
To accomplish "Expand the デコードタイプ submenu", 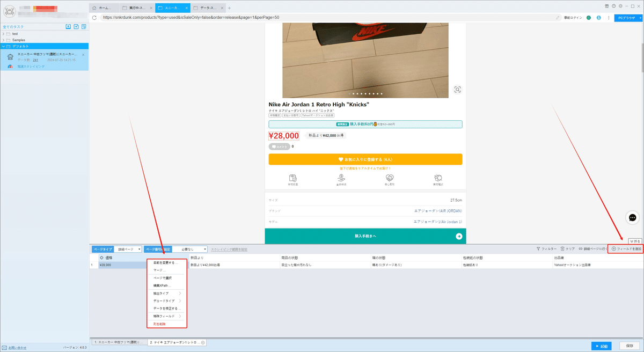I will coord(167,301).
